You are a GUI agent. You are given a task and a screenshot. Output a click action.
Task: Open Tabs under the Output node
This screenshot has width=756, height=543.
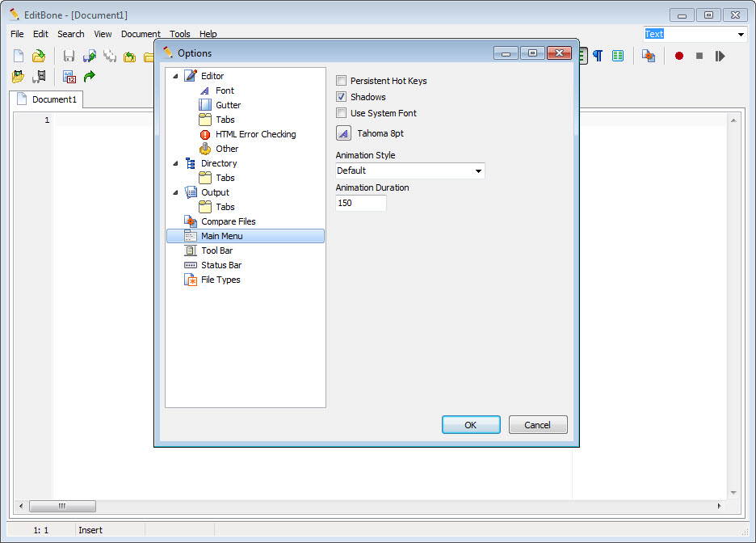click(225, 206)
